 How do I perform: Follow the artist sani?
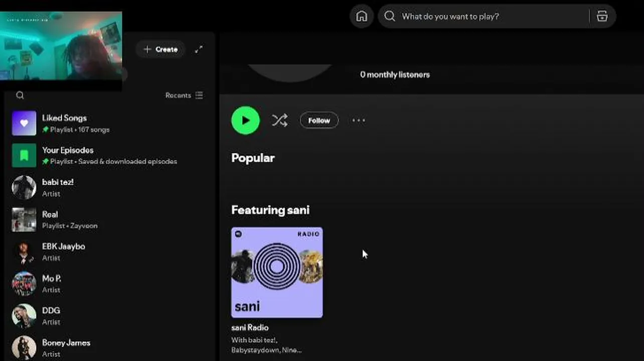click(319, 120)
